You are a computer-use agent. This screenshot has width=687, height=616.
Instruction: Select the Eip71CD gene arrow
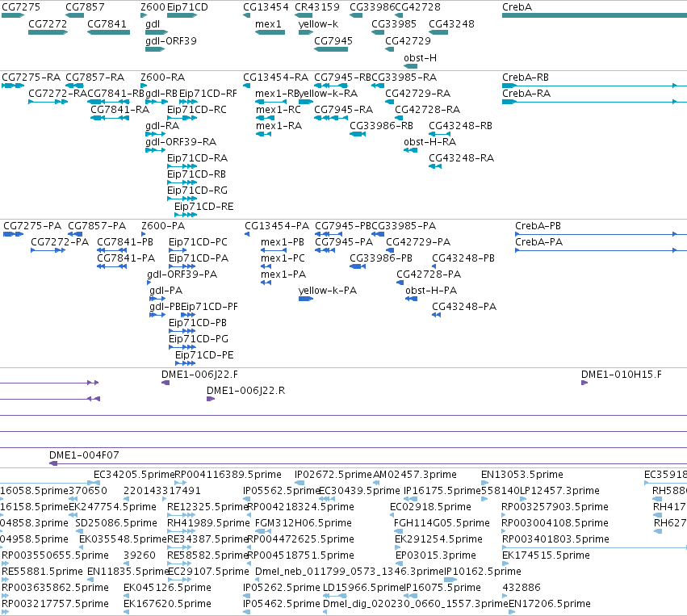tap(182, 15)
